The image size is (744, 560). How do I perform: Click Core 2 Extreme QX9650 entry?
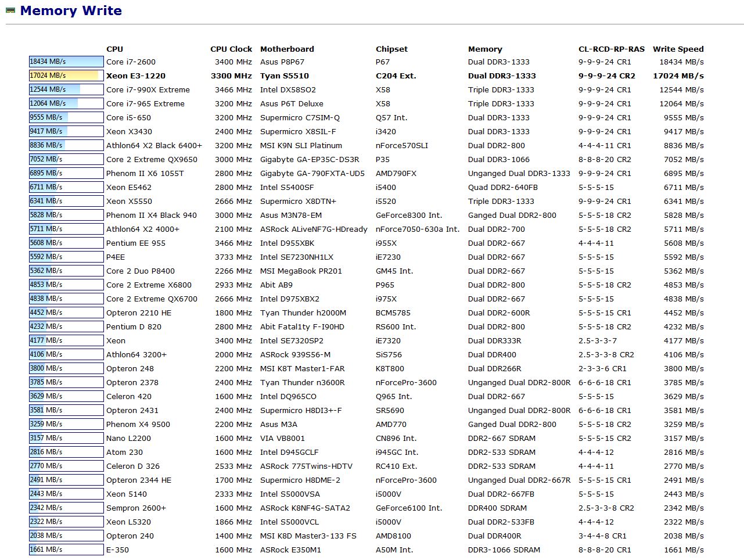[152, 159]
